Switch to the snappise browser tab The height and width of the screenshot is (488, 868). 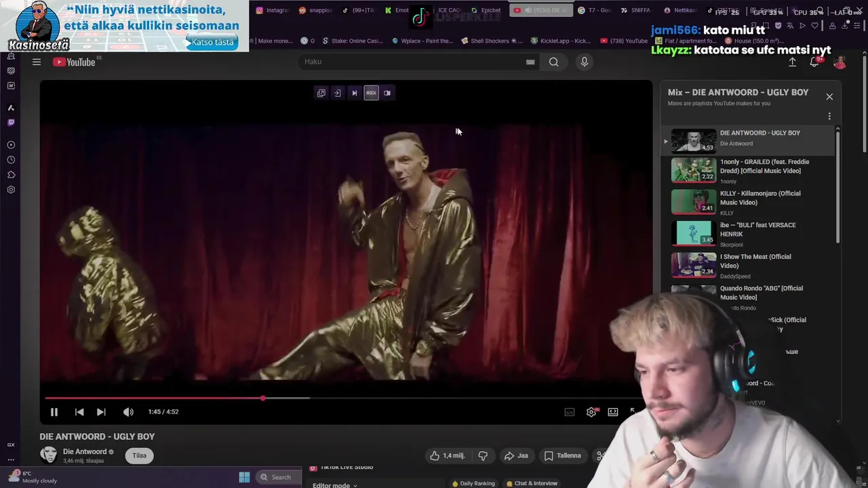click(x=315, y=10)
